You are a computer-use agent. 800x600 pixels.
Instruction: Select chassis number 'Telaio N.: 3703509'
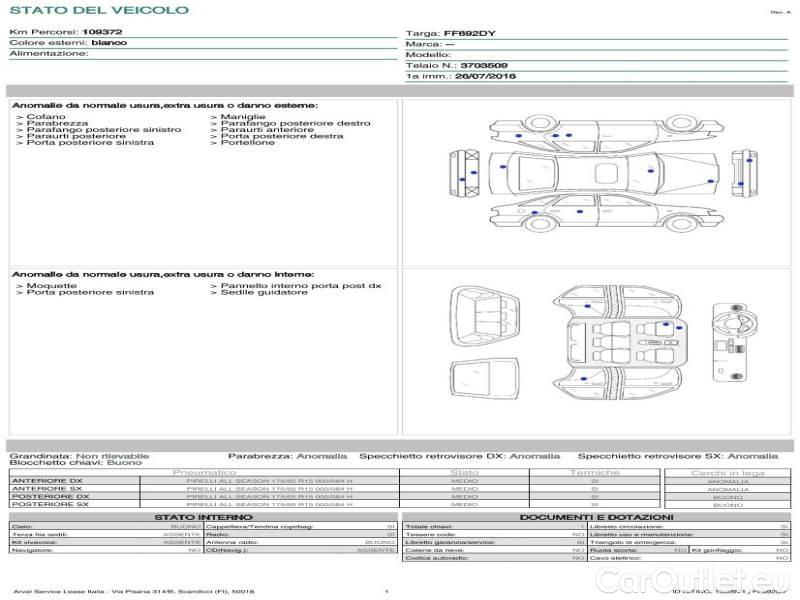pos(457,65)
